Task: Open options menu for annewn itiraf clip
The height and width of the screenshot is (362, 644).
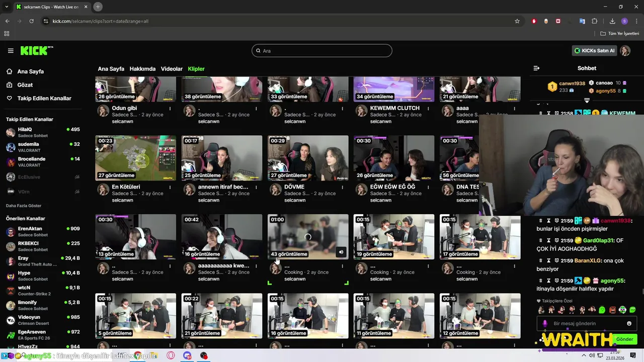Action: click(256, 187)
